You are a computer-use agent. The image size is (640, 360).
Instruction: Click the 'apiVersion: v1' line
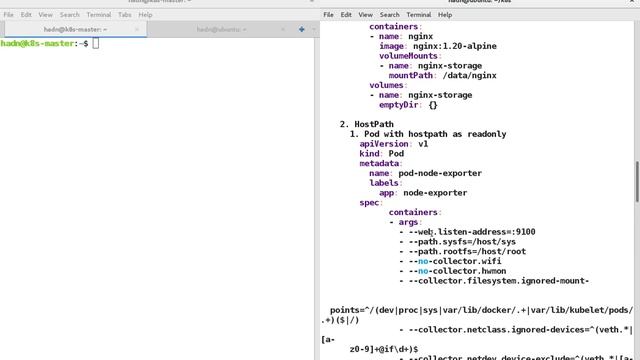(x=394, y=144)
